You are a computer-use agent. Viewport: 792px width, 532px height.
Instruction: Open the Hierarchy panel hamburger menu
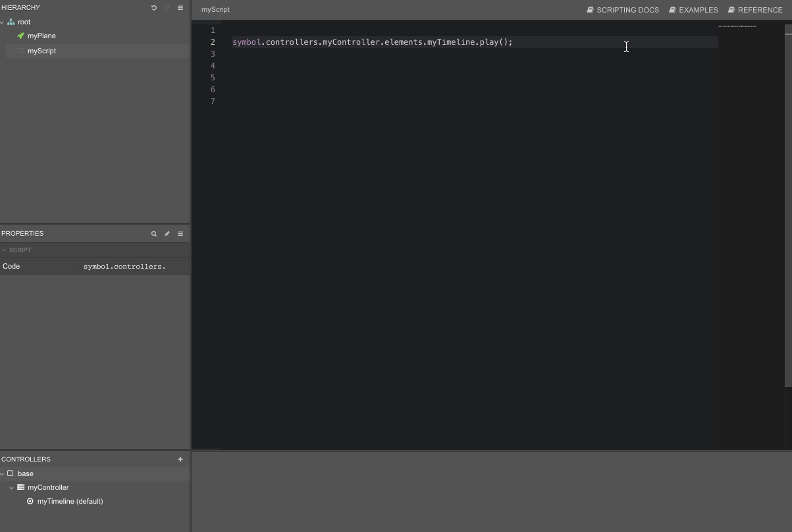[x=180, y=8]
